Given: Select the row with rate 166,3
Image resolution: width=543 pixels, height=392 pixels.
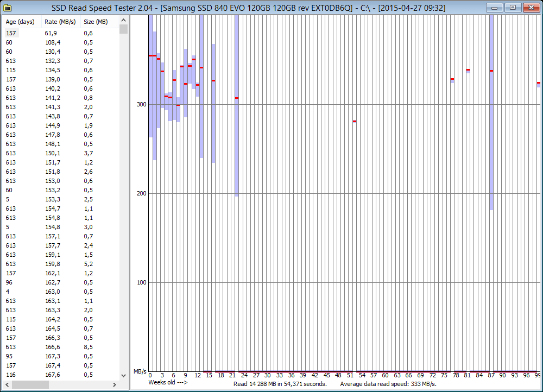Looking at the screenshot, I should click(61, 338).
